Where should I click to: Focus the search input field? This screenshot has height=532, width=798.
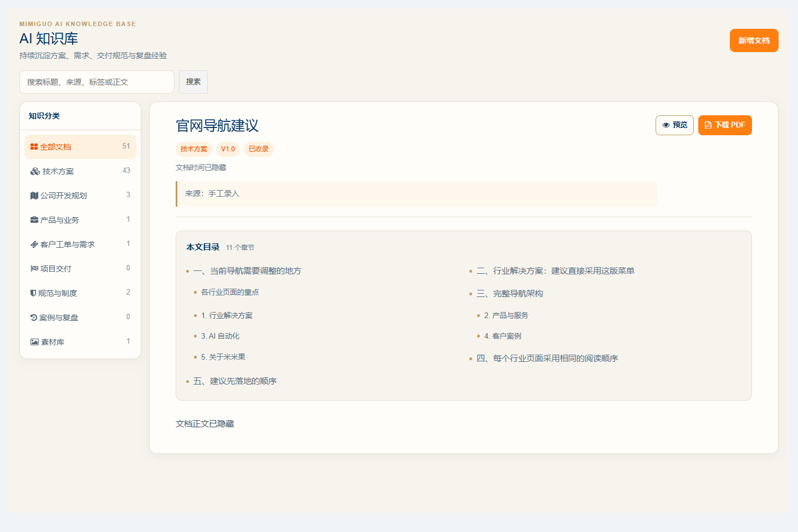click(x=97, y=82)
